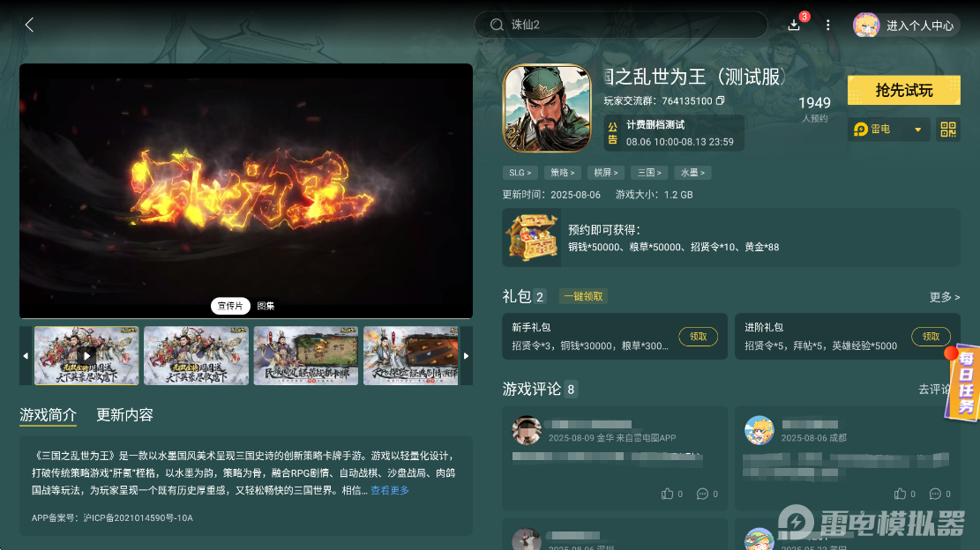Expand the description with 查看更多
Screen dimensions: 980x550
pos(389,490)
